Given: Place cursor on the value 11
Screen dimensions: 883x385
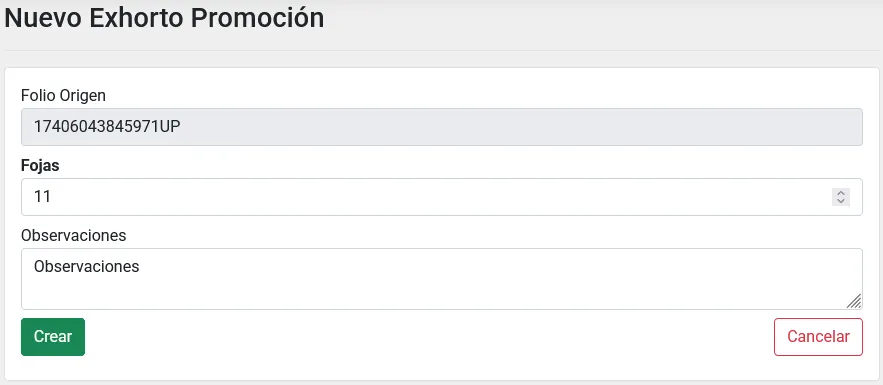Looking at the screenshot, I should pyautogui.click(x=42, y=197).
